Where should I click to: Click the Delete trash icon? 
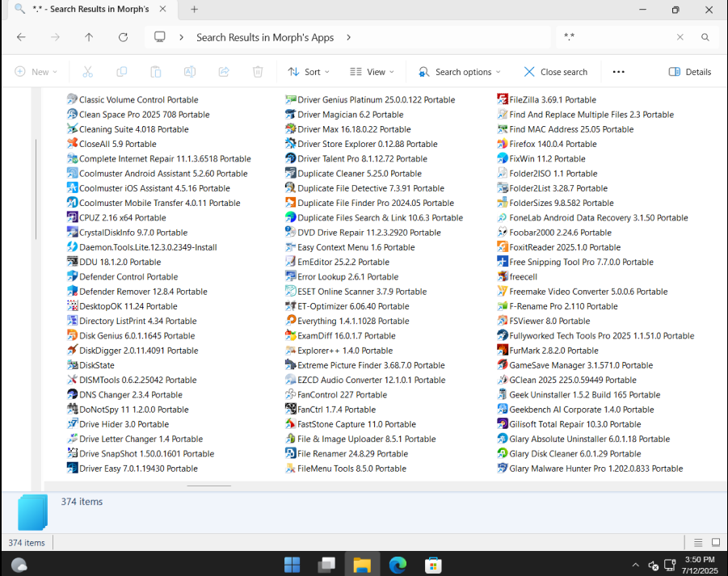pyautogui.click(x=258, y=71)
